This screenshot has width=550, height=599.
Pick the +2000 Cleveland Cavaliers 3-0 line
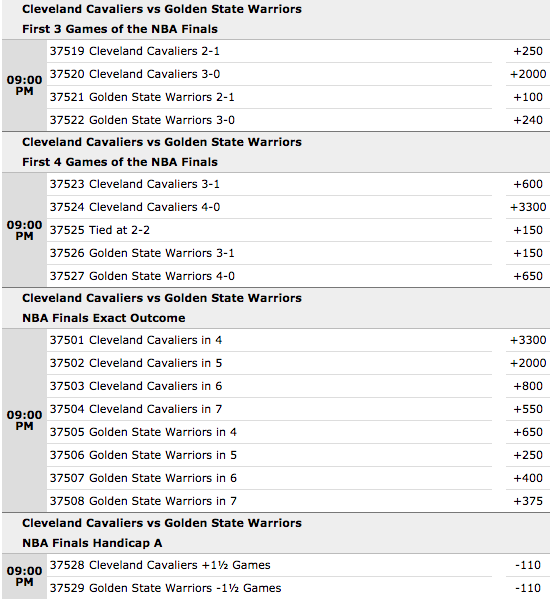(x=528, y=74)
